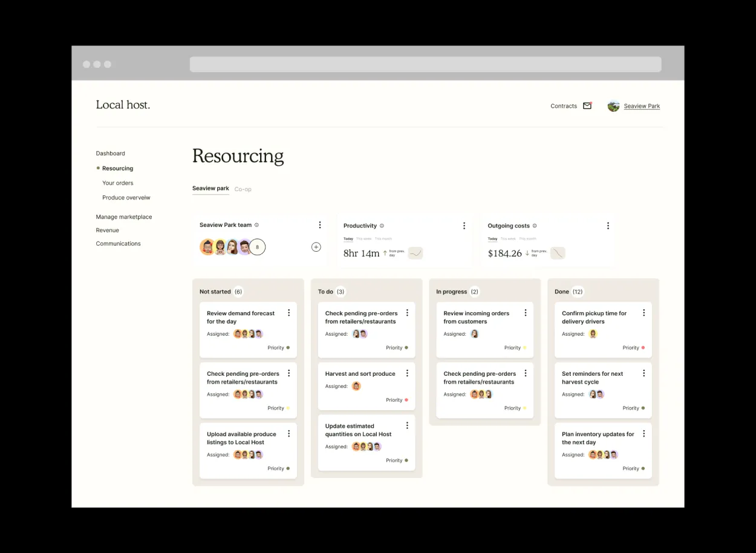Open options for Upload available produce listings card
756x553 pixels.
tap(288, 434)
